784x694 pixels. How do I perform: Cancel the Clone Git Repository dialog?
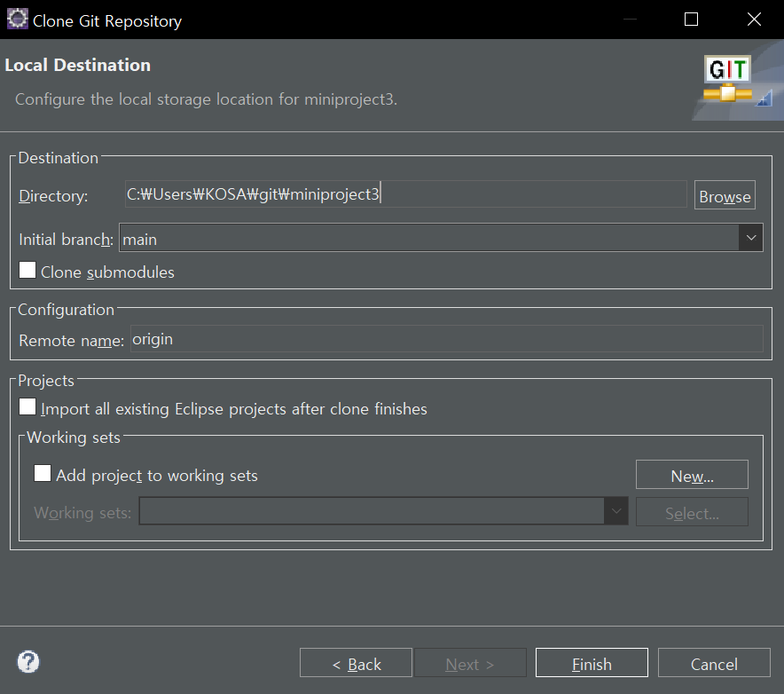714,663
